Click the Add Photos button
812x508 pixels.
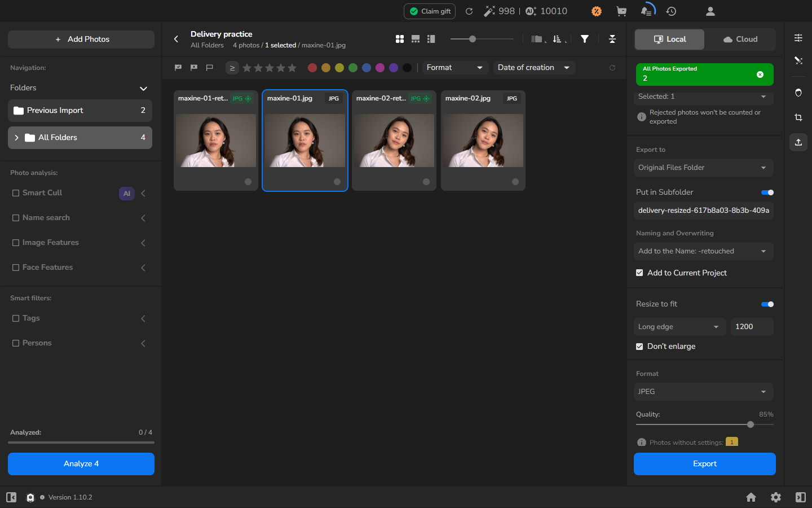(x=81, y=40)
